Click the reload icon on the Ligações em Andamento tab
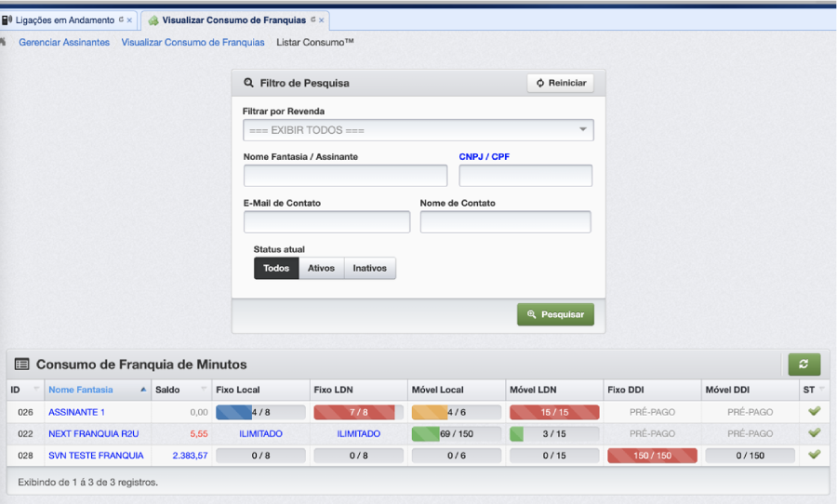Screen dimensions: 837x504 [x=121, y=20]
